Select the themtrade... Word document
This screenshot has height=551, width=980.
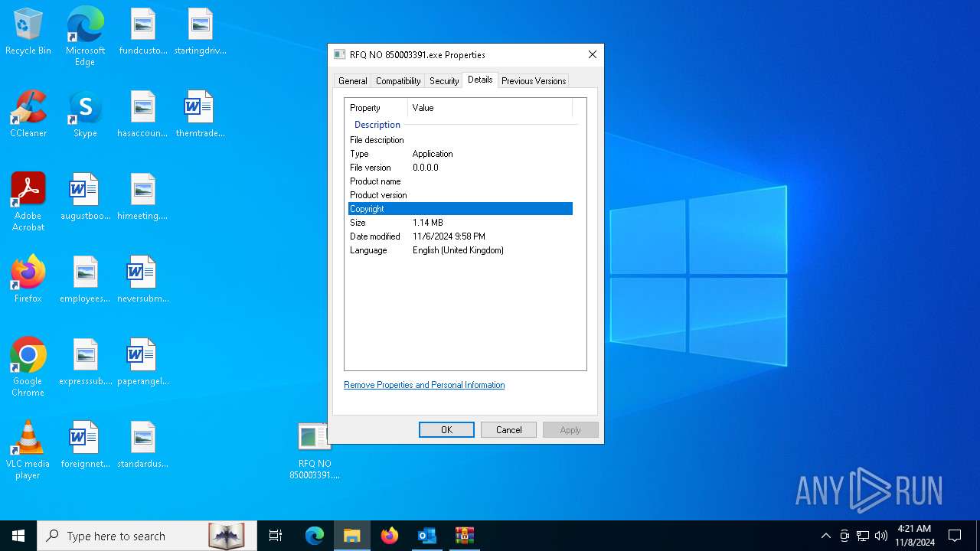click(200, 114)
